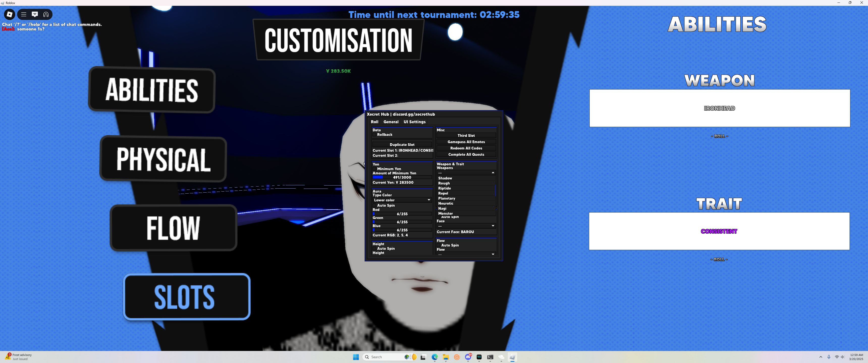The height and width of the screenshot is (363, 868).
Task: Expand the Lower color dropdown
Action: point(402,200)
